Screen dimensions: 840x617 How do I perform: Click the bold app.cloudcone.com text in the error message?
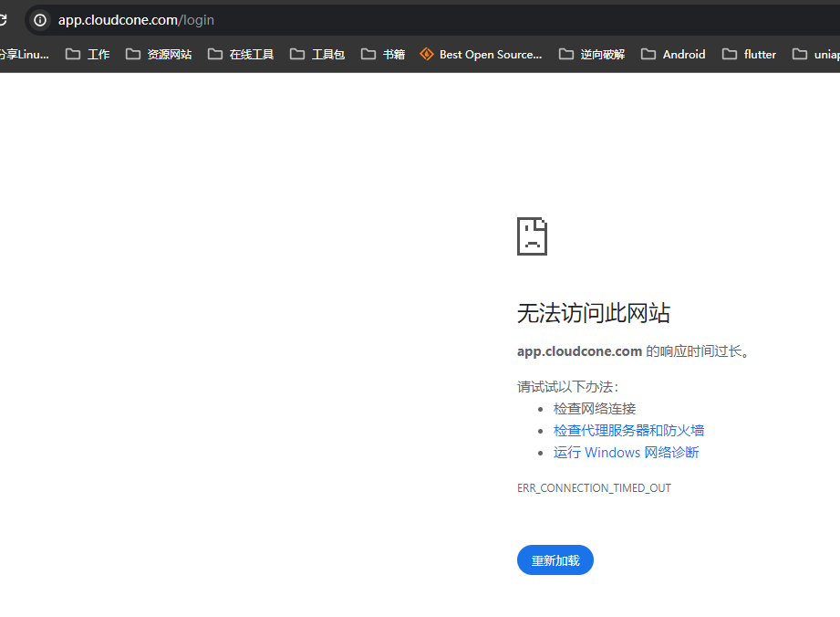pos(579,351)
